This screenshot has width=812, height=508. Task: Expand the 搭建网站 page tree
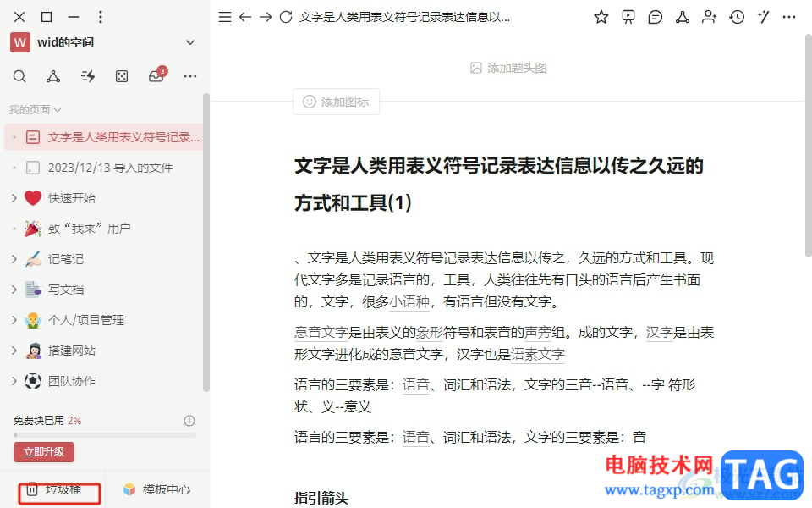coord(14,351)
